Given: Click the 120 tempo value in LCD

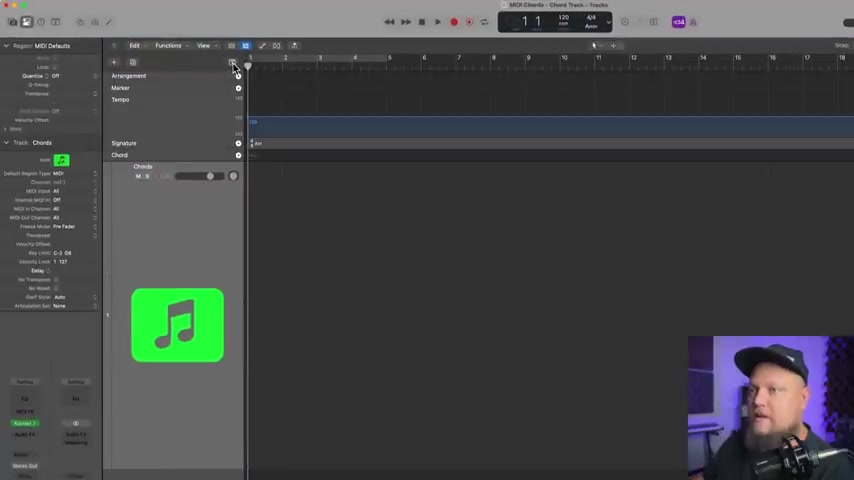Looking at the screenshot, I should click(x=563, y=18).
